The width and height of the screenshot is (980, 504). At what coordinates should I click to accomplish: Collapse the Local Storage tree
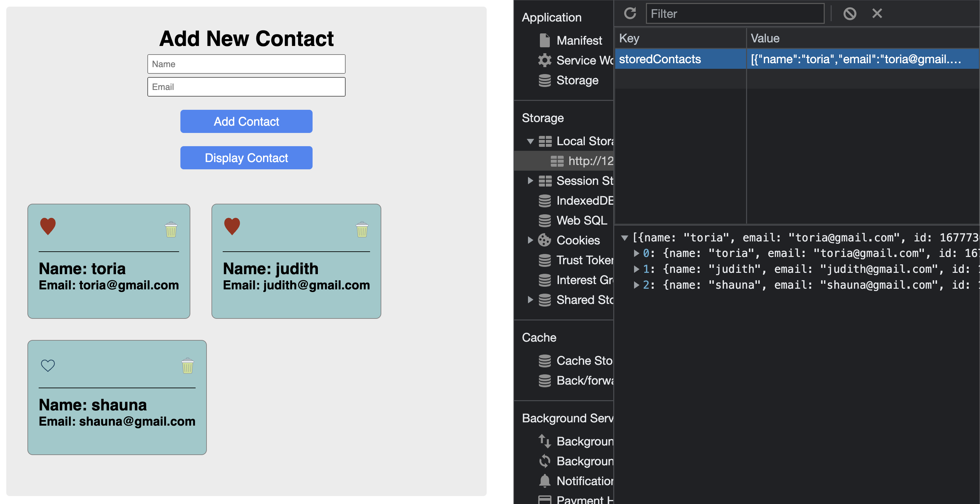530,141
